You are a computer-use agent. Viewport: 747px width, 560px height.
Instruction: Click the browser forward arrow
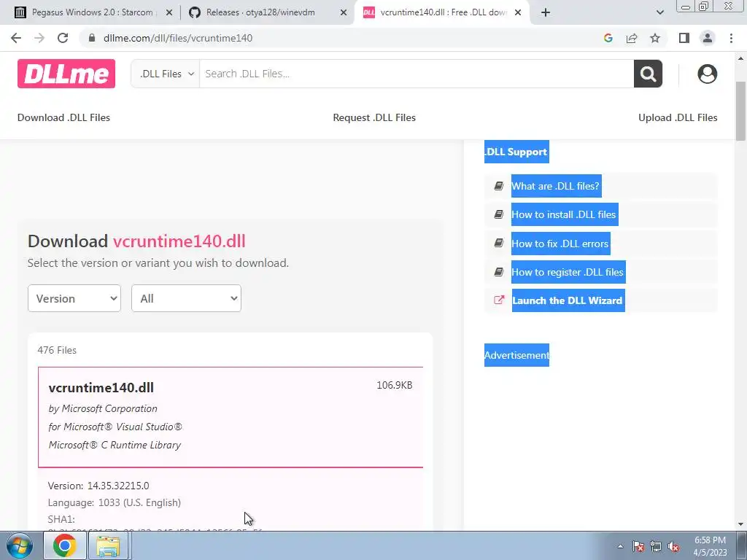[x=39, y=38]
